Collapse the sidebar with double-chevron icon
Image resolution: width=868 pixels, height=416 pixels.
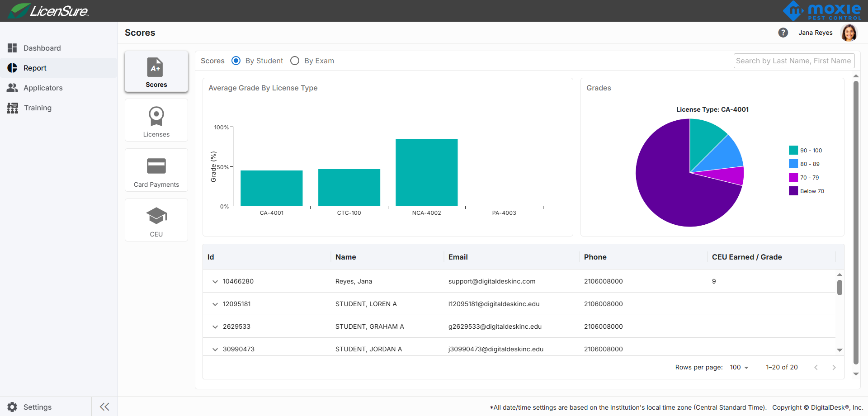(x=104, y=407)
